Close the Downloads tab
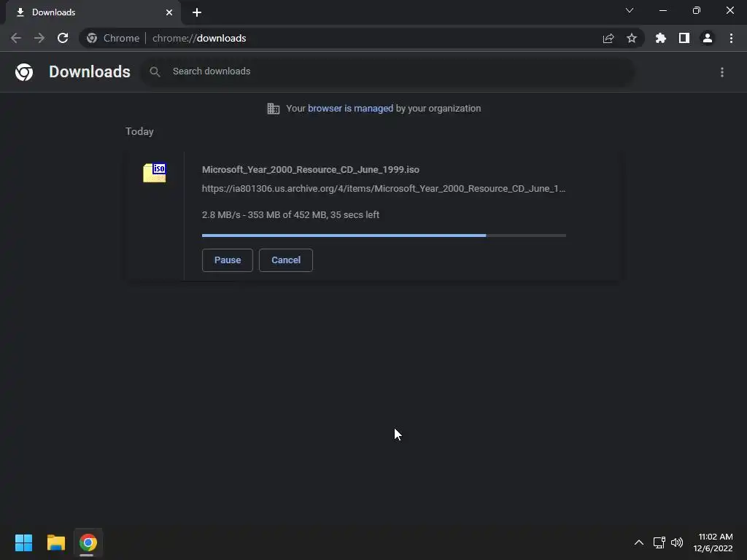This screenshot has height=560, width=747. pos(169,12)
